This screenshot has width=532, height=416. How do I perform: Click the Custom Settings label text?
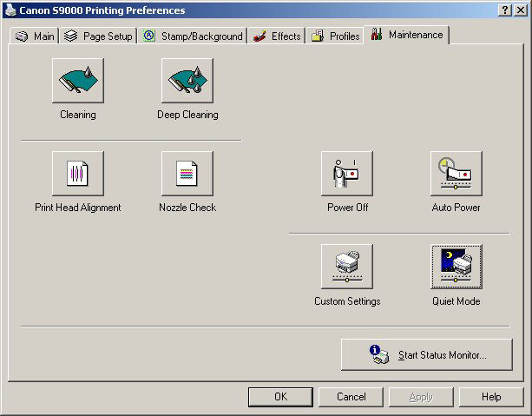(347, 301)
